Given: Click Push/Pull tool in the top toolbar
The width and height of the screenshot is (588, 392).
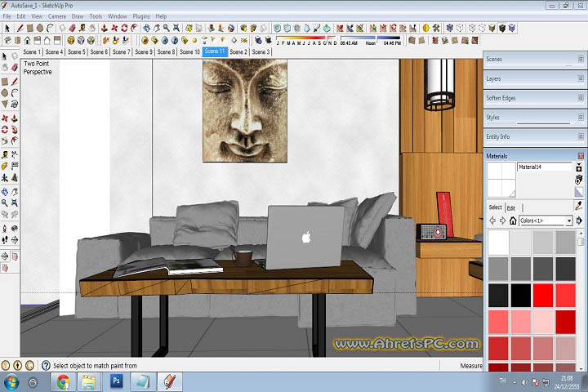Looking at the screenshot, I should click(105, 28).
